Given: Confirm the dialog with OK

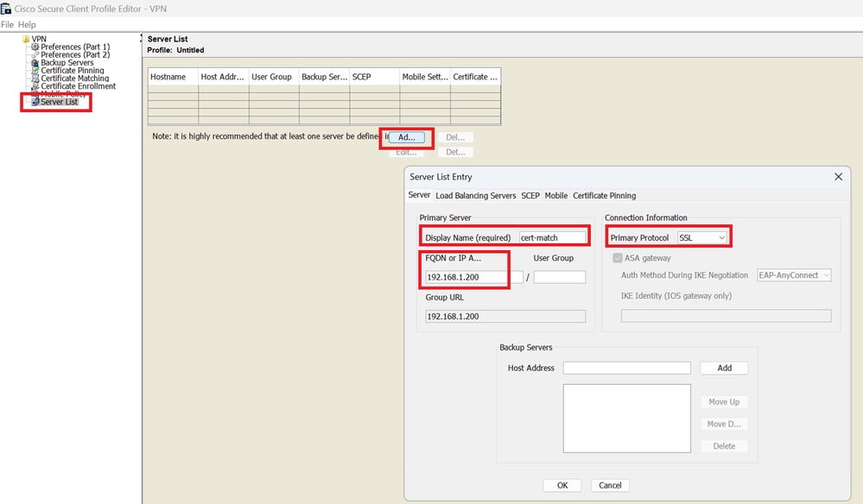Looking at the screenshot, I should [x=562, y=485].
